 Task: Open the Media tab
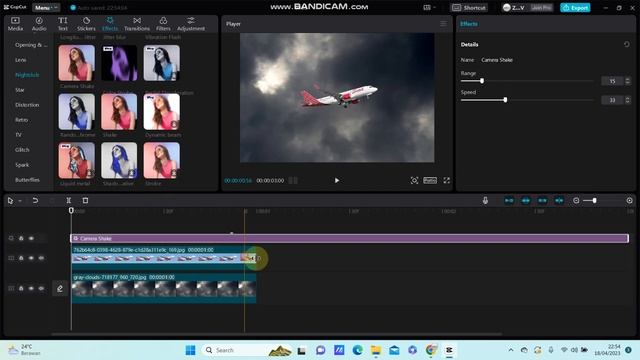[15, 24]
